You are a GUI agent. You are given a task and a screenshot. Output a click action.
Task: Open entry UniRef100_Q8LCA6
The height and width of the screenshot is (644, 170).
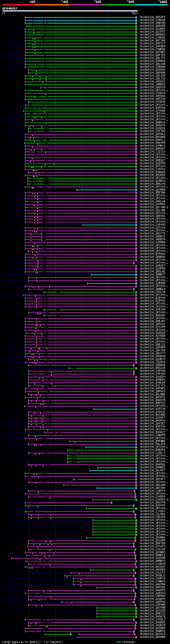click(152, 64)
